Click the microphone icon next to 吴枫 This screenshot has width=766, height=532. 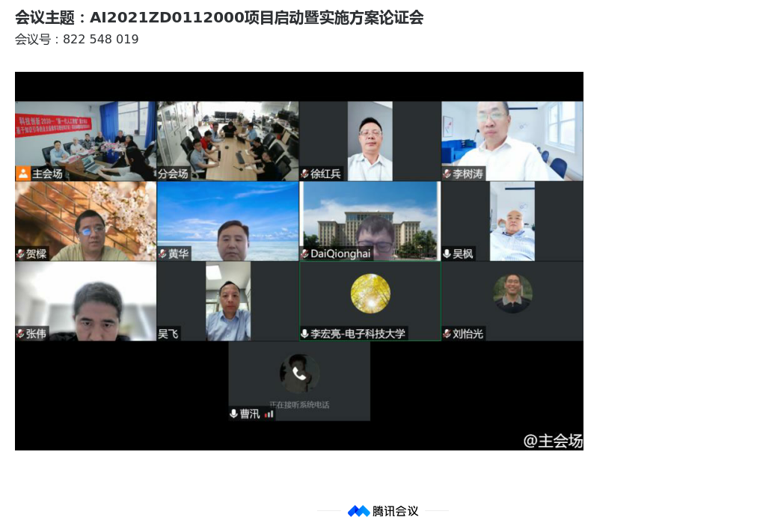447,254
